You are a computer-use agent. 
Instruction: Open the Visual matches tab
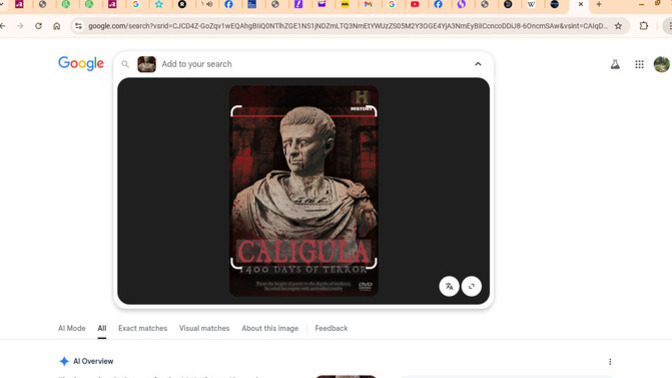pyautogui.click(x=204, y=328)
